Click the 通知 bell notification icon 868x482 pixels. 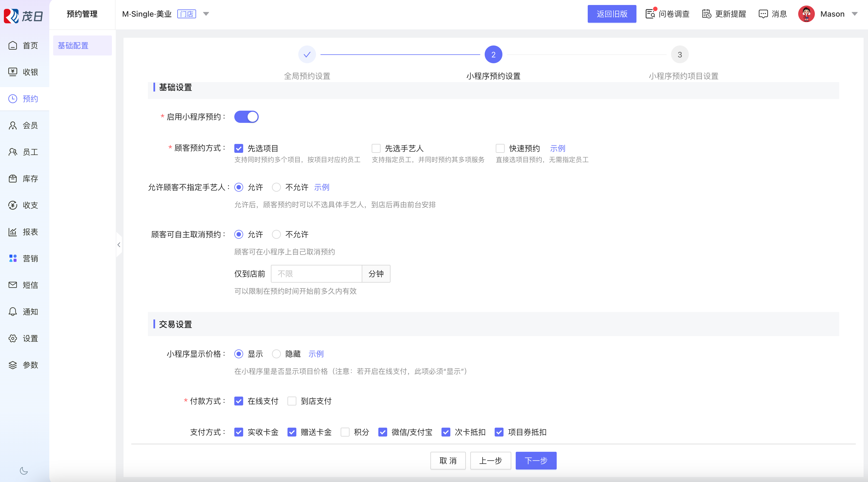12,312
